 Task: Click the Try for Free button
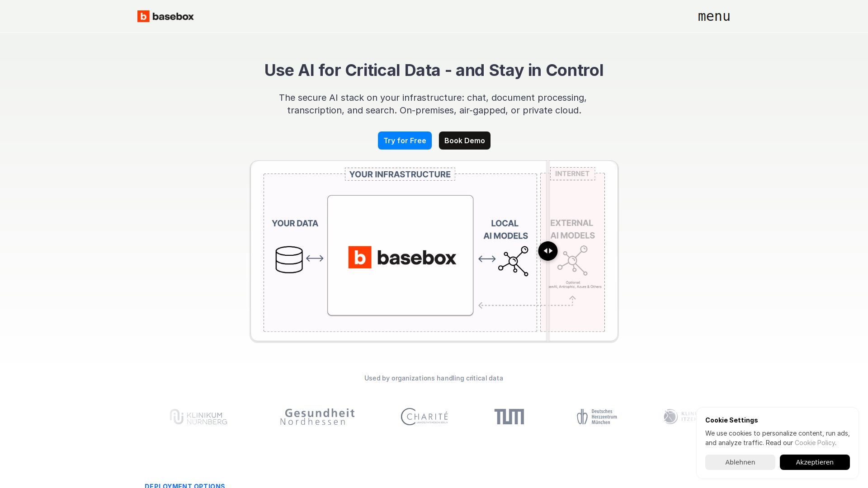(405, 141)
